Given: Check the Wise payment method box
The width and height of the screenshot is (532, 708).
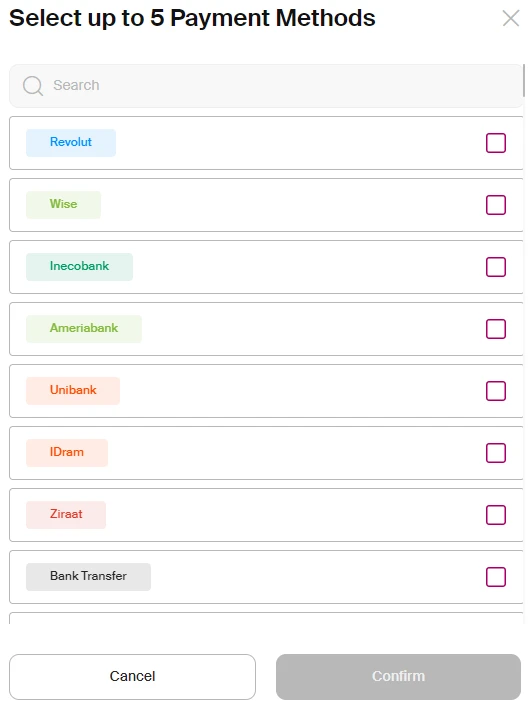Looking at the screenshot, I should point(495,205).
